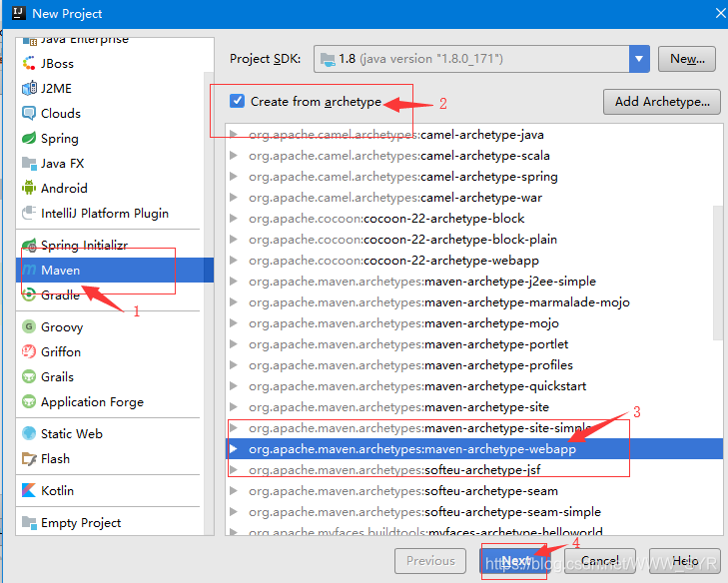The image size is (728, 583).
Task: Select the J2ME icon in sidebar
Action: (29, 88)
